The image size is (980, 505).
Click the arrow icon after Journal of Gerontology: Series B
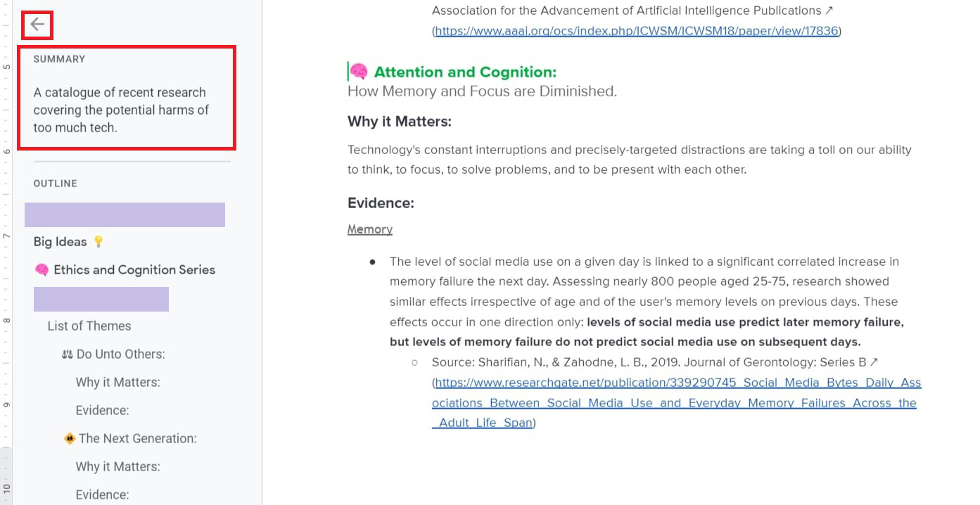click(874, 362)
